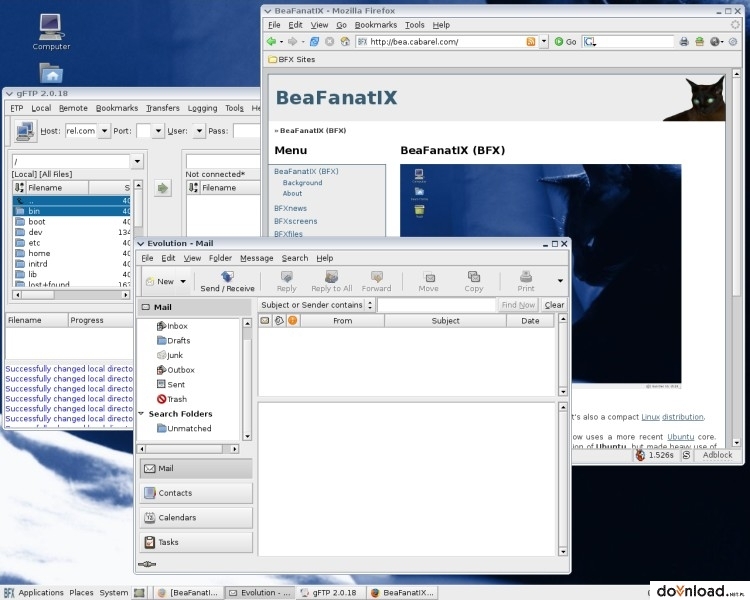Click the Reply toolbar icon in Evolution
750x600 pixels.
287,281
